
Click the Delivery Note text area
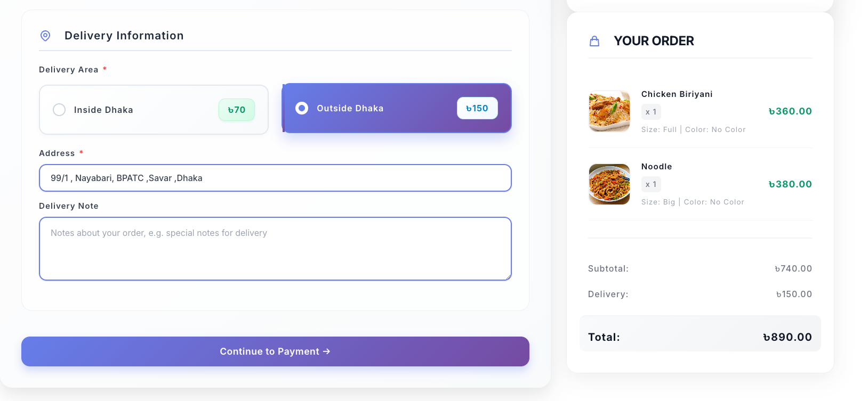[275, 249]
